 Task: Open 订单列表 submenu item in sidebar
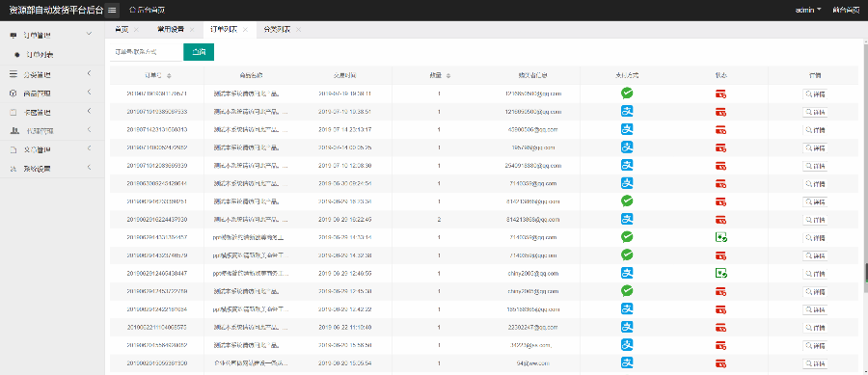coord(39,55)
